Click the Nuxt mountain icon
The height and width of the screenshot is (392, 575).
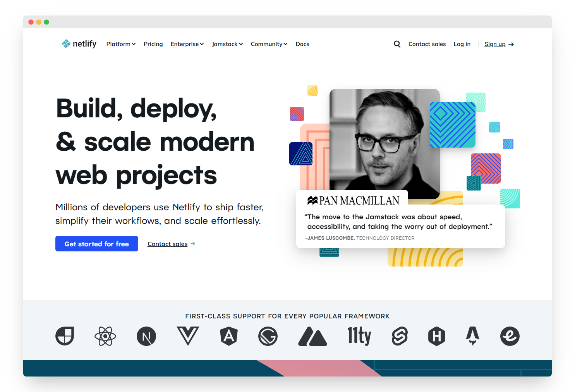[x=312, y=336]
